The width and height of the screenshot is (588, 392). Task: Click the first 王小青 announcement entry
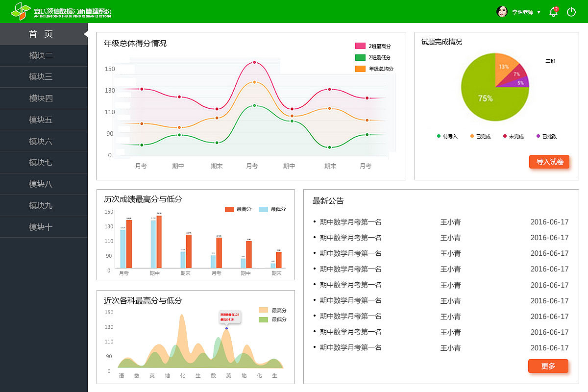click(450, 222)
